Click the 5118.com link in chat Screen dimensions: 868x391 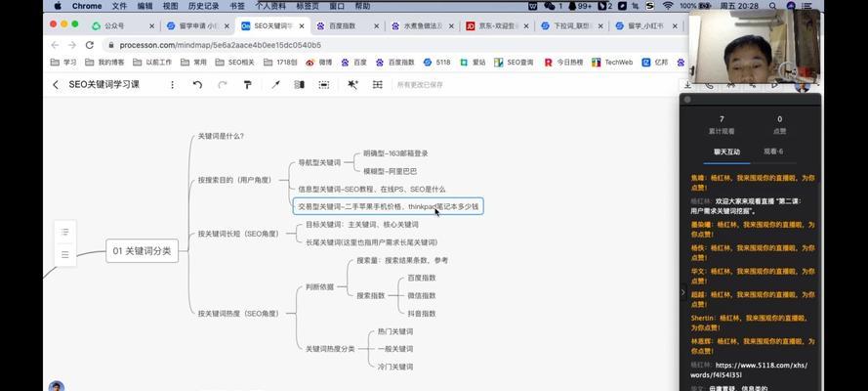tap(749, 369)
